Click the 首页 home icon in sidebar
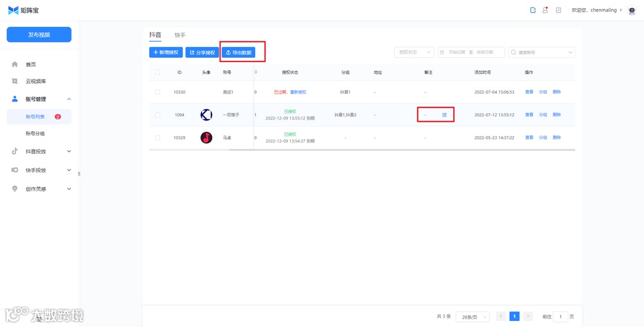644x327 pixels. (15, 64)
